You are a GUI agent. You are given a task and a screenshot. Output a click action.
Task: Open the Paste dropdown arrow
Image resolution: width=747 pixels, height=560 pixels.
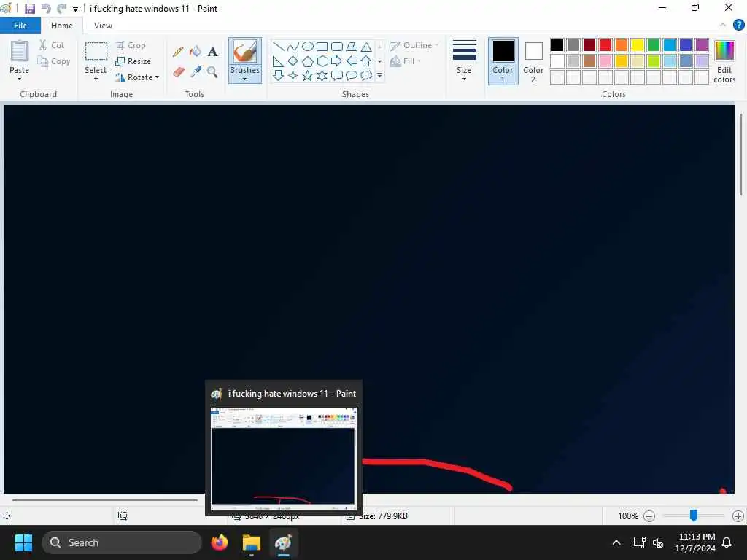pos(20,79)
